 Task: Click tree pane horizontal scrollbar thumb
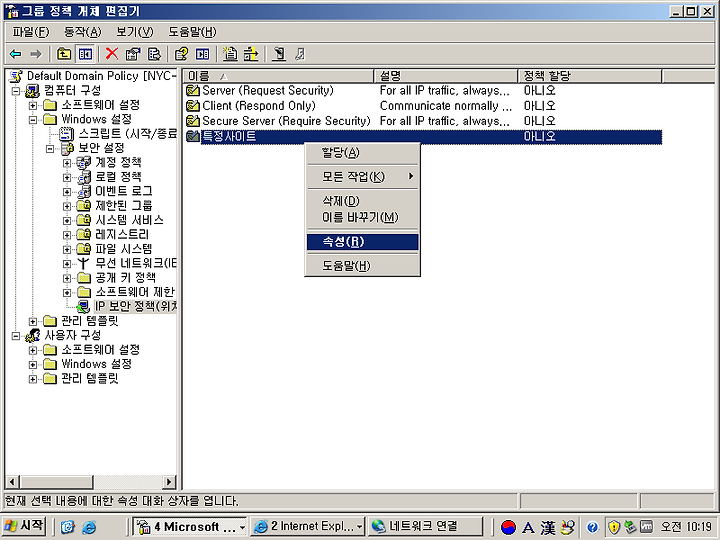tap(56, 482)
